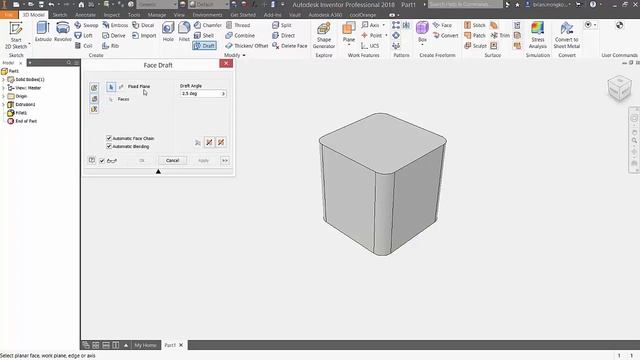Screen dimensions: 640x360
Task: Open the Box freeform dropdown
Action: (422, 44)
